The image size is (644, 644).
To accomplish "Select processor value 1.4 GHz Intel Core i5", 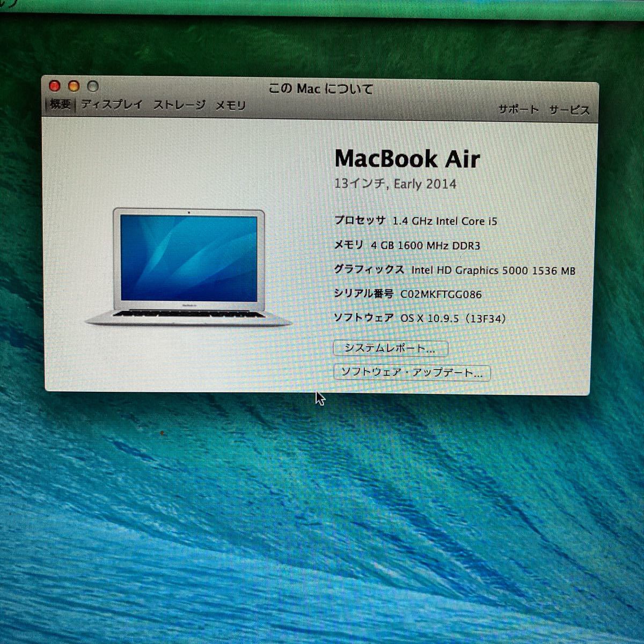I will coord(445,221).
